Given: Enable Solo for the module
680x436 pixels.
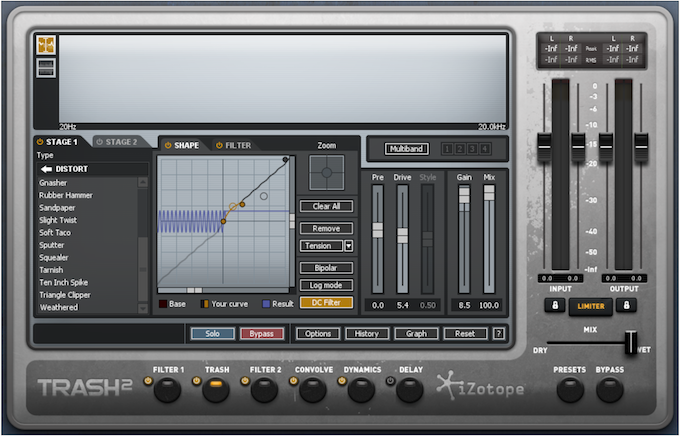Looking at the screenshot, I should coord(212,334).
